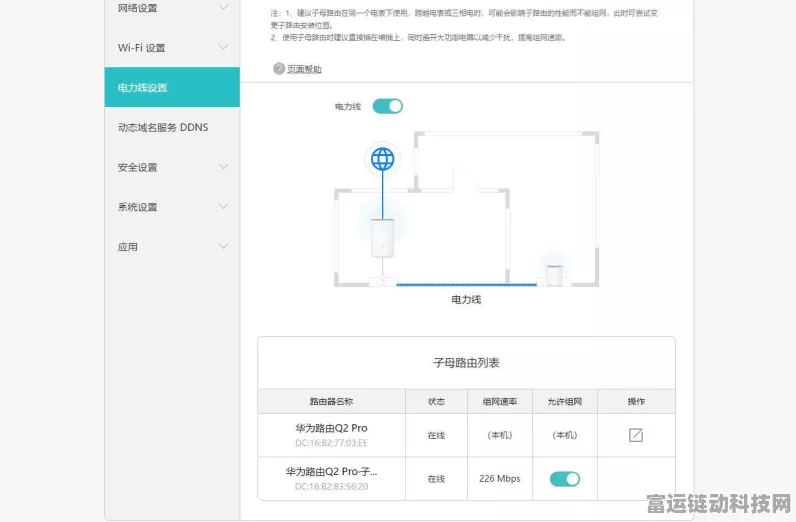The image size is (796, 522).
Task: Click the edit icon for 华为路由Q2 Pro
Action: point(636,435)
